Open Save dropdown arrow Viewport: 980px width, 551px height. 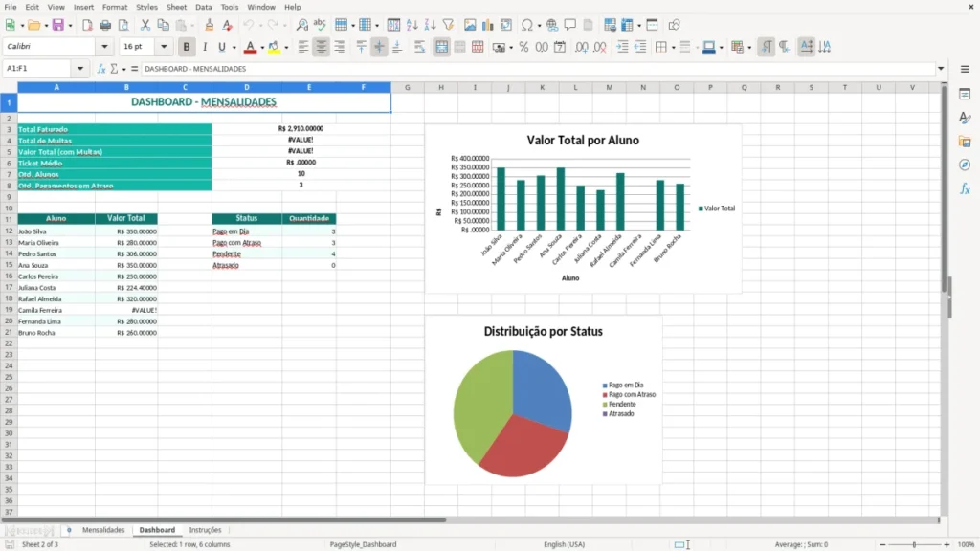click(70, 26)
